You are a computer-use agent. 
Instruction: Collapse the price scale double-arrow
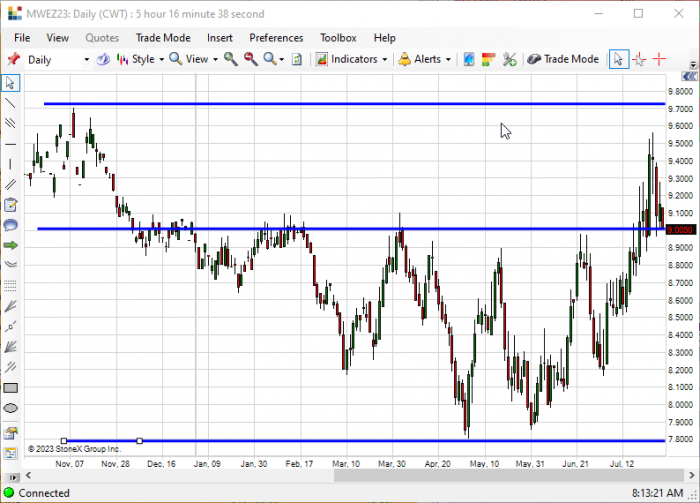690,77
